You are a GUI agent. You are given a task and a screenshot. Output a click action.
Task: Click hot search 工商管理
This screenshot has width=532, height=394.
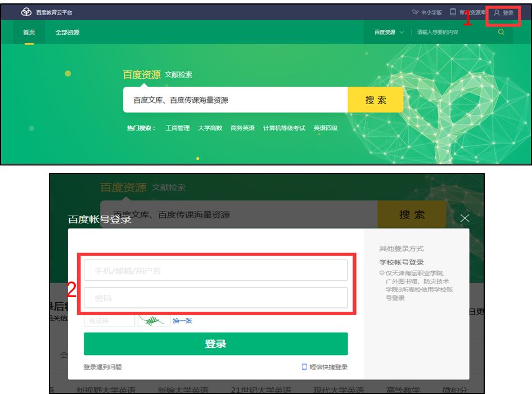[178, 128]
